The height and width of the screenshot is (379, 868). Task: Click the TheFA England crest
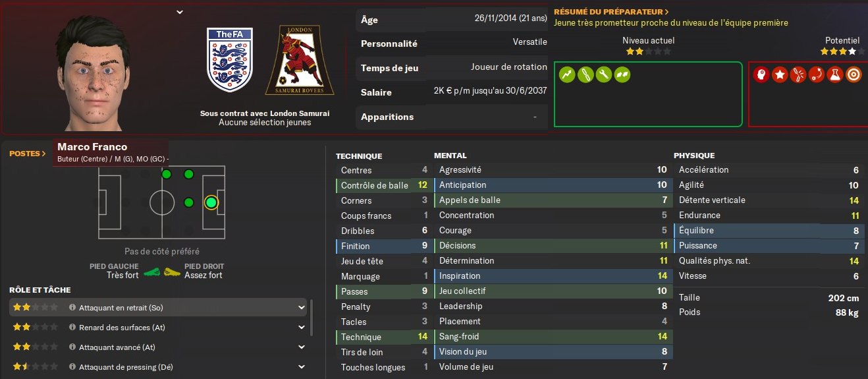click(x=229, y=59)
